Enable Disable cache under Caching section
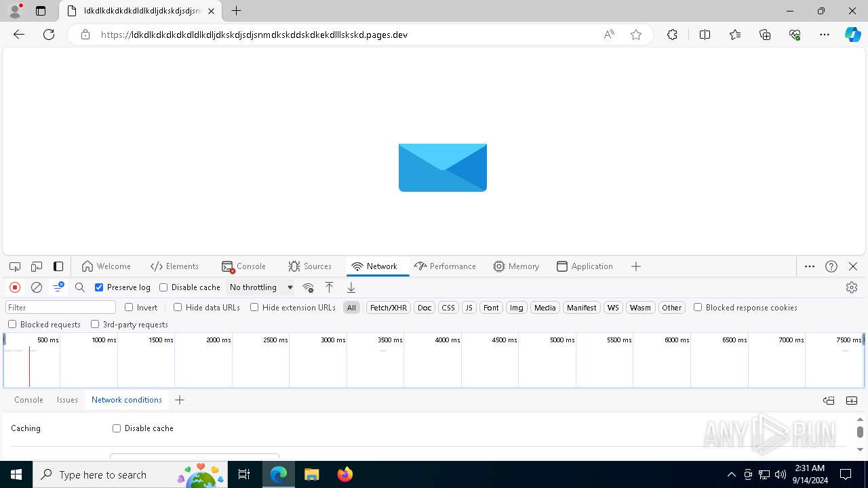The width and height of the screenshot is (868, 488). click(117, 428)
